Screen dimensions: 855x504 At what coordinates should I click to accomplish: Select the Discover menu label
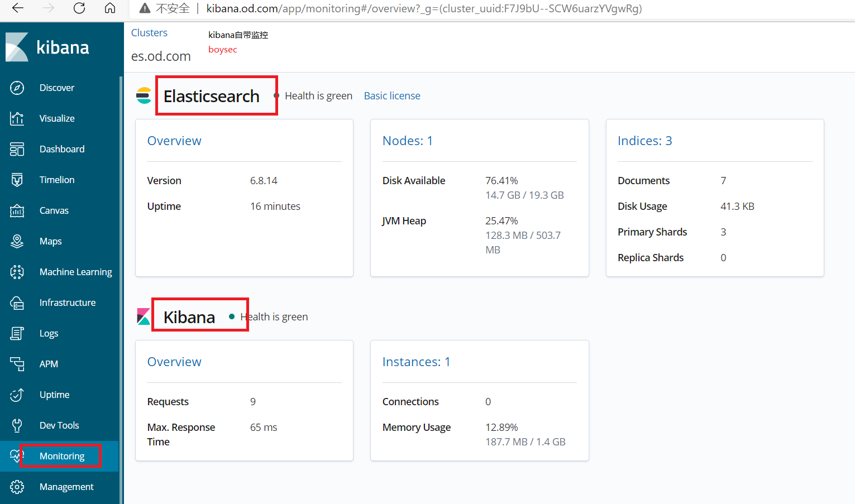[x=57, y=88]
